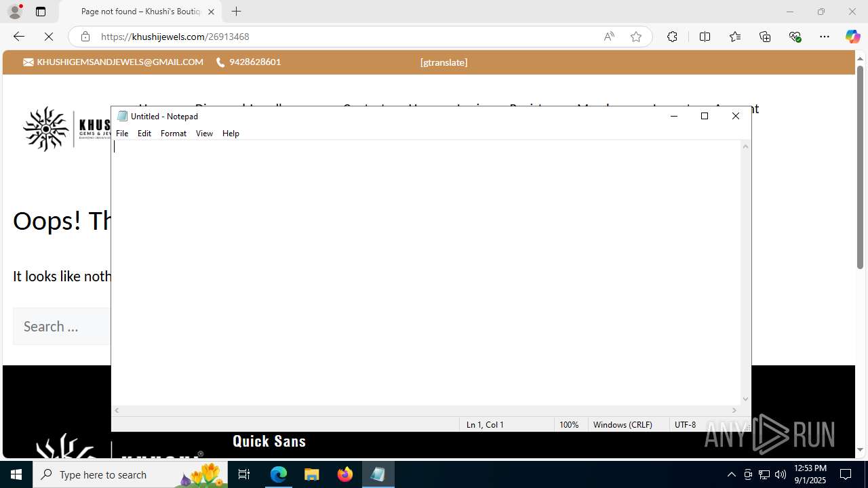This screenshot has width=868, height=488.
Task: Click Notepad title bar icon
Action: 122,116
